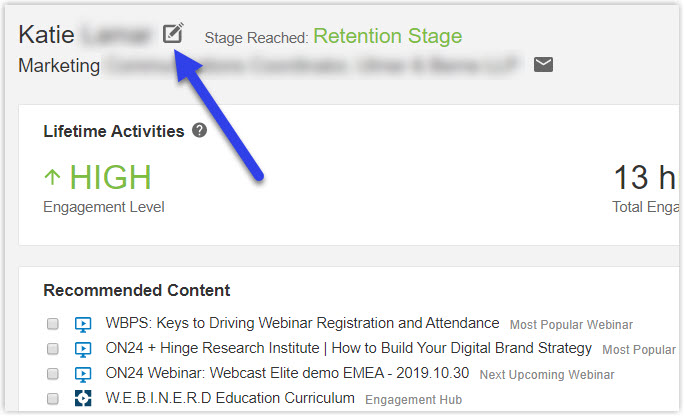Click the green upward arrow engagement icon
The image size is (684, 416).
pyautogui.click(x=52, y=177)
